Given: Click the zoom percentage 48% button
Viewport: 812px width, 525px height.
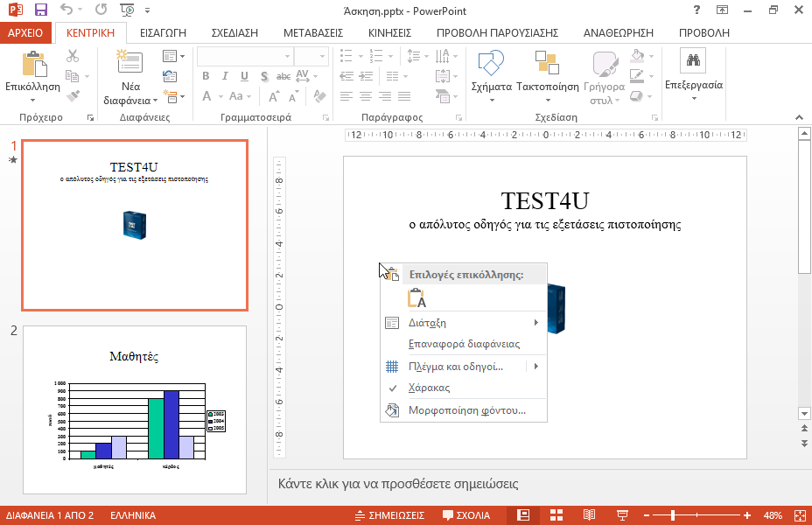Looking at the screenshot, I should point(773,515).
